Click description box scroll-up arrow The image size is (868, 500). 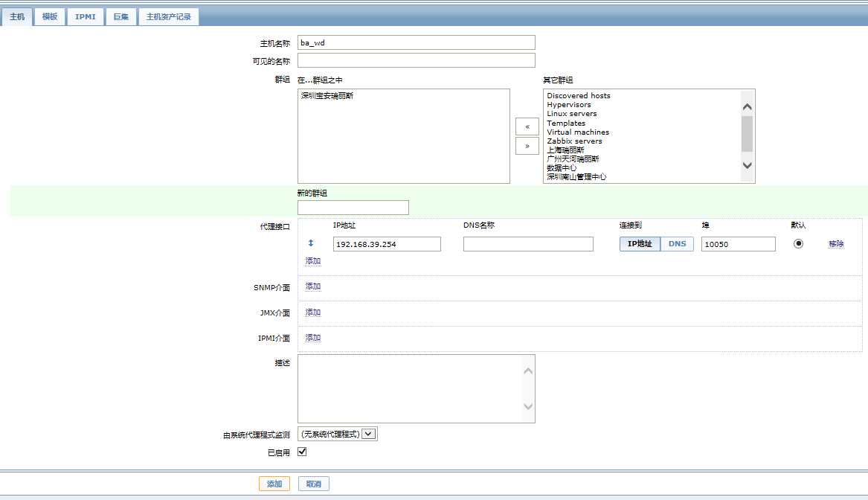click(528, 371)
